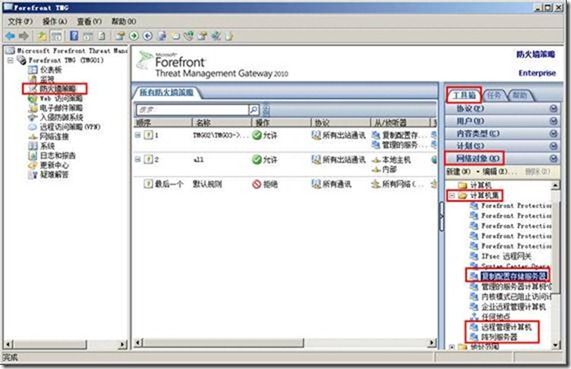
Task: Collapse the Forefront TMG (TMG01) tree node
Action: [10, 60]
